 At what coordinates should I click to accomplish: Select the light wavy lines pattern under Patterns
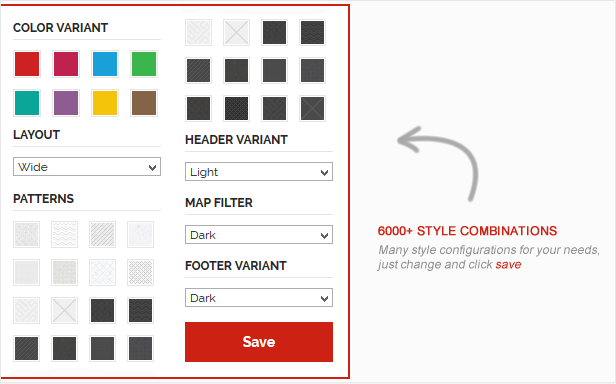coord(64,234)
